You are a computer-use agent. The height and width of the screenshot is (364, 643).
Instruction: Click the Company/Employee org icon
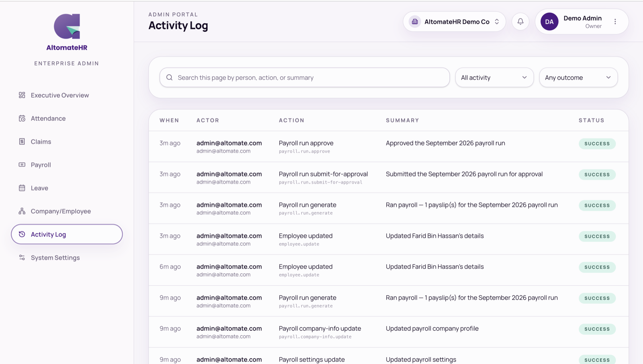(x=22, y=211)
